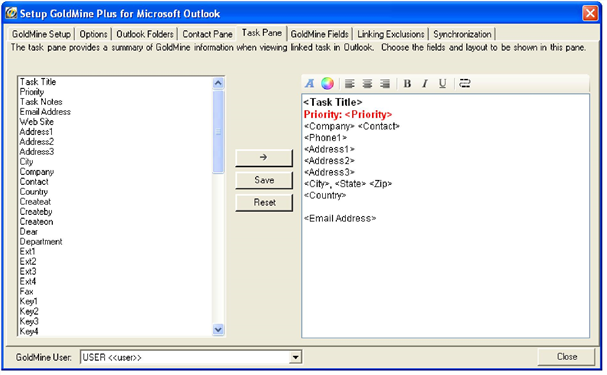
Task: Select Company in field list
Action: [37, 172]
